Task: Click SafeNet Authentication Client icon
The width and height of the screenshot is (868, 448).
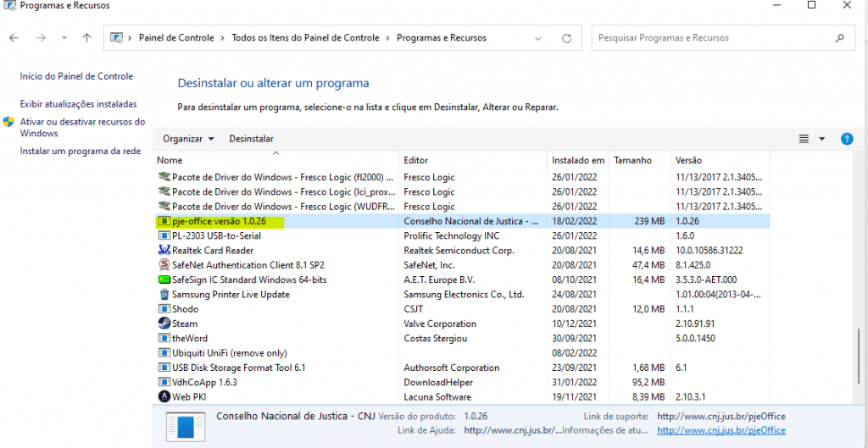Action: coord(164,265)
